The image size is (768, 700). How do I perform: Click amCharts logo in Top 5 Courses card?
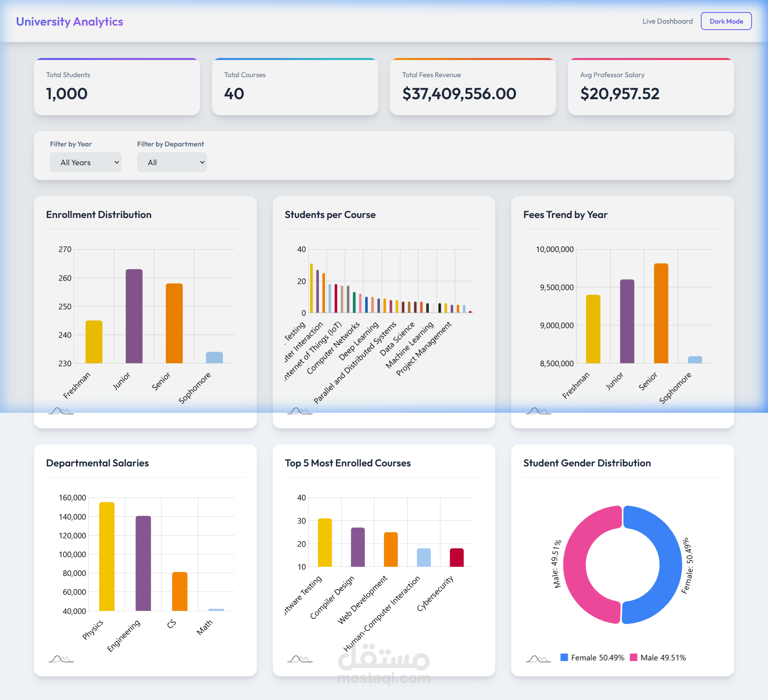point(300,659)
